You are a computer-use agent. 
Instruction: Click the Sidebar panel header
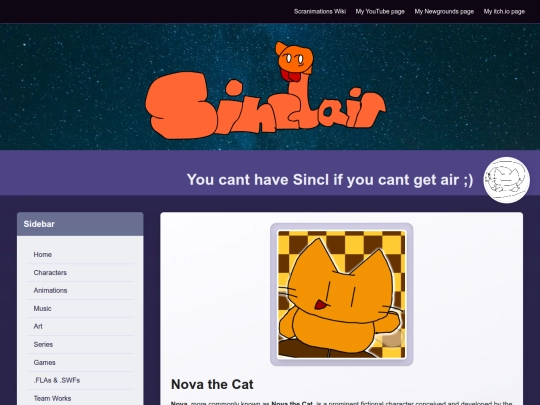(80, 224)
